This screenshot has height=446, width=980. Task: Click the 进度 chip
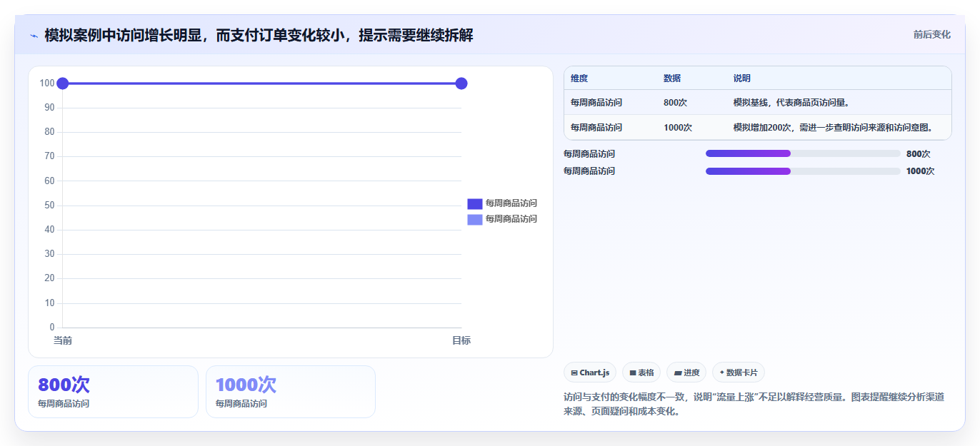[x=686, y=372]
